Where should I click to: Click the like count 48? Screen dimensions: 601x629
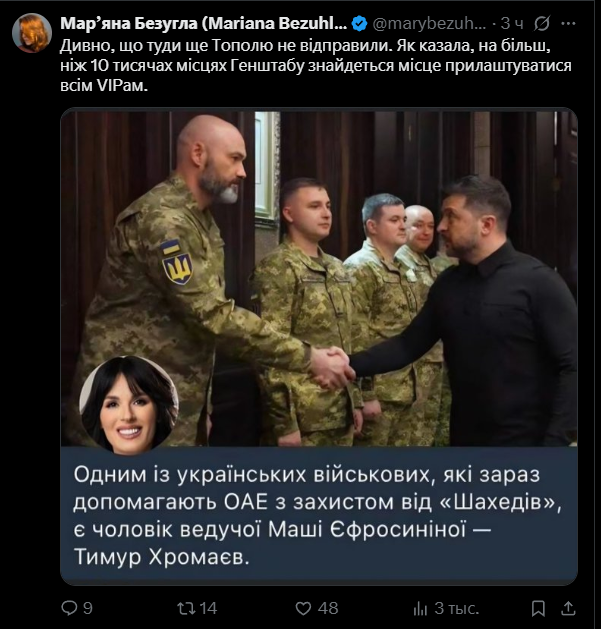click(x=328, y=609)
